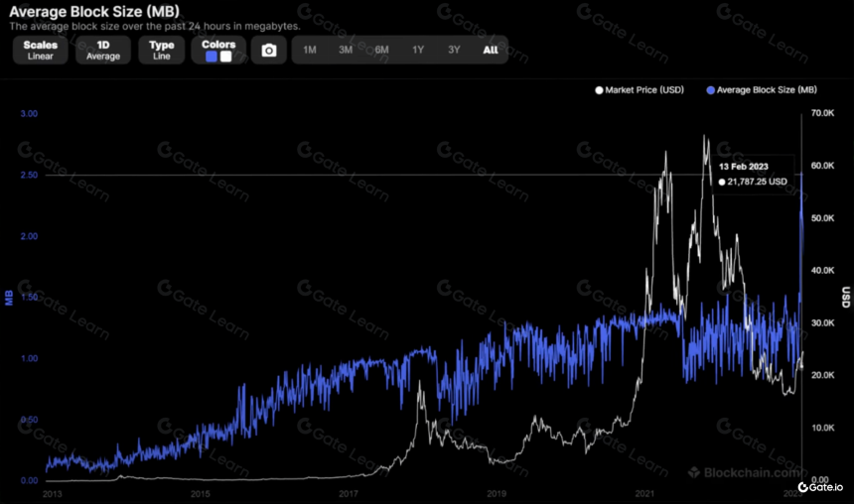Toggle Market Price (USD) legend series
Image resolution: width=854 pixels, height=504 pixels.
(x=640, y=90)
